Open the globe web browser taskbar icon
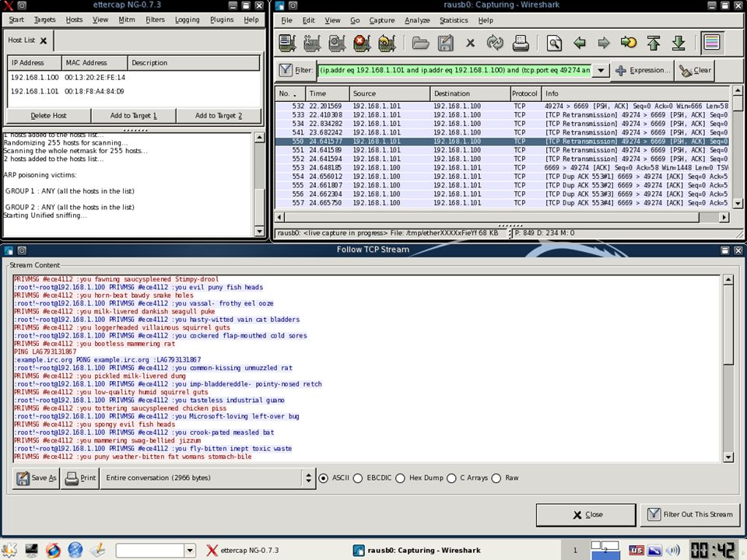Viewport: 747px width, 560px height. coord(75,550)
